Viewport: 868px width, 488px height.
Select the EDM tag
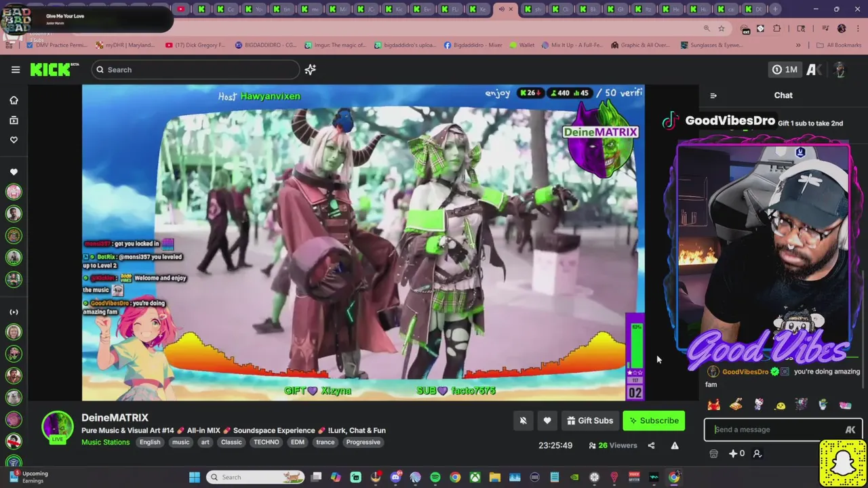[x=298, y=442]
